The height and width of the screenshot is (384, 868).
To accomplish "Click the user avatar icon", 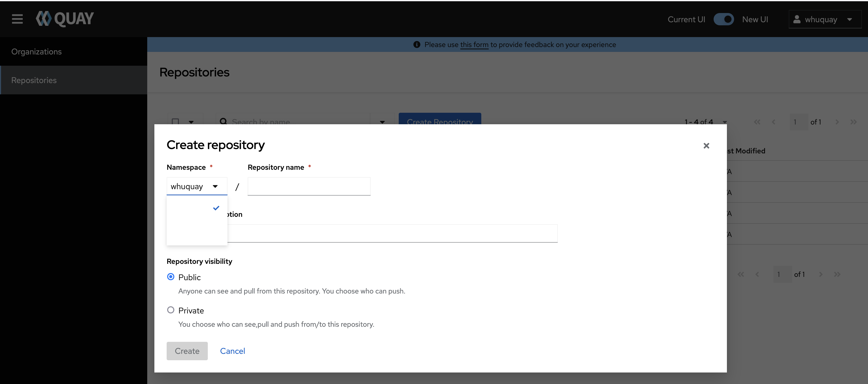I will pyautogui.click(x=797, y=19).
